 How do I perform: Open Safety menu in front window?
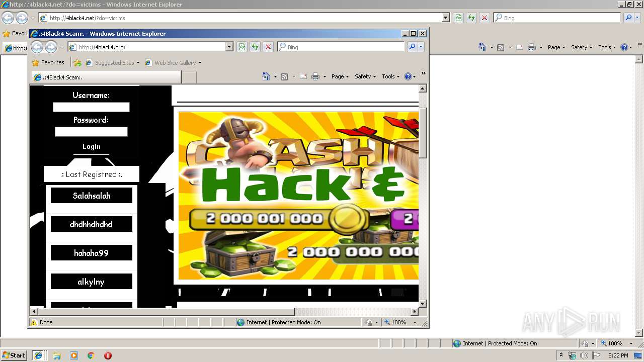pyautogui.click(x=365, y=76)
